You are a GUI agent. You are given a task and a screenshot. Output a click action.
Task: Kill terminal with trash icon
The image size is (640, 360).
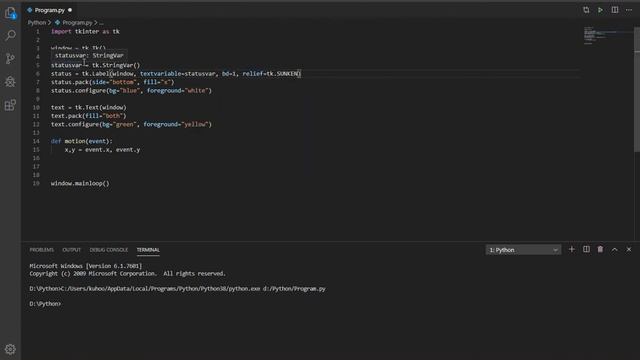tap(600, 249)
